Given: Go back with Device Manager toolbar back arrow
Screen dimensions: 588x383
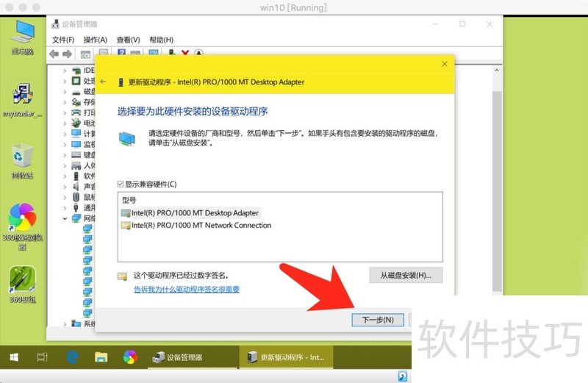Looking at the screenshot, I should (54, 54).
